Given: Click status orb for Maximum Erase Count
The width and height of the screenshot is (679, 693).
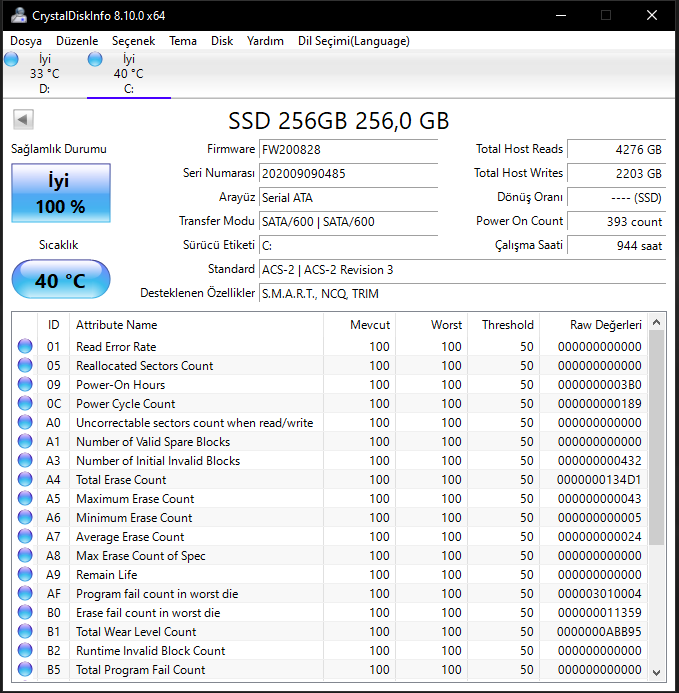Looking at the screenshot, I should point(25,498).
